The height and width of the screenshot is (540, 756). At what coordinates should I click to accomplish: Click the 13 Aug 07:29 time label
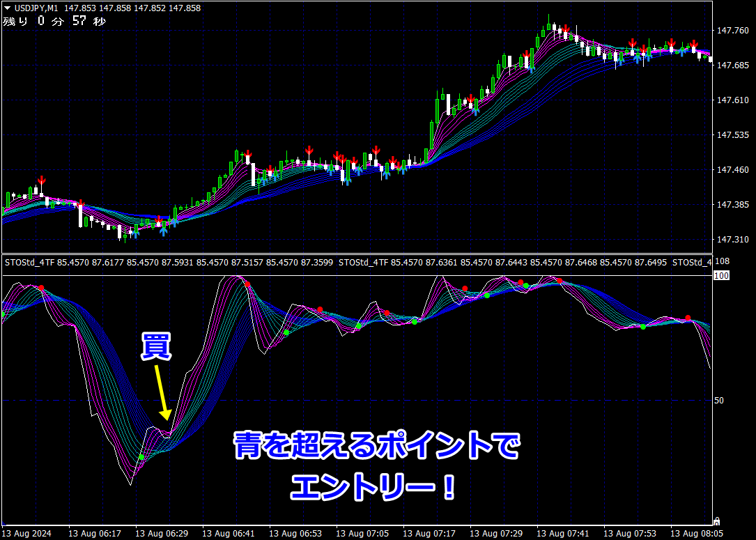(x=497, y=534)
